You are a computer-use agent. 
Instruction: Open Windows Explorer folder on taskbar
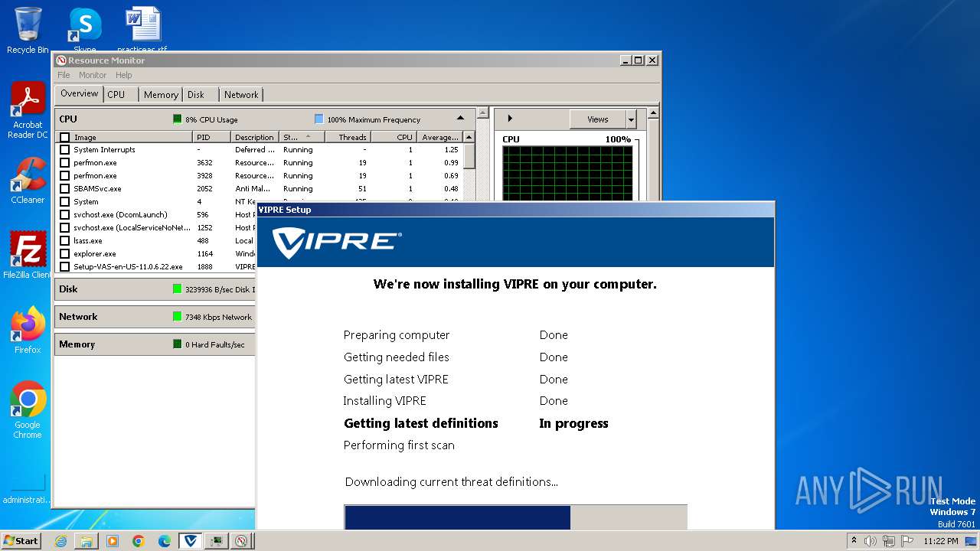pyautogui.click(x=87, y=541)
